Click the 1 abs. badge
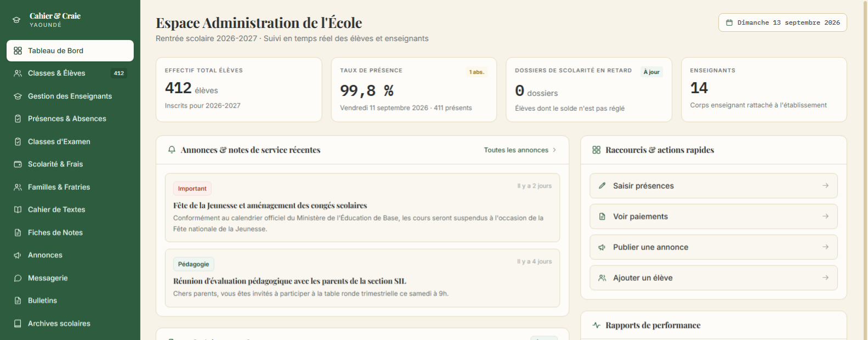868x340 pixels. tap(476, 72)
